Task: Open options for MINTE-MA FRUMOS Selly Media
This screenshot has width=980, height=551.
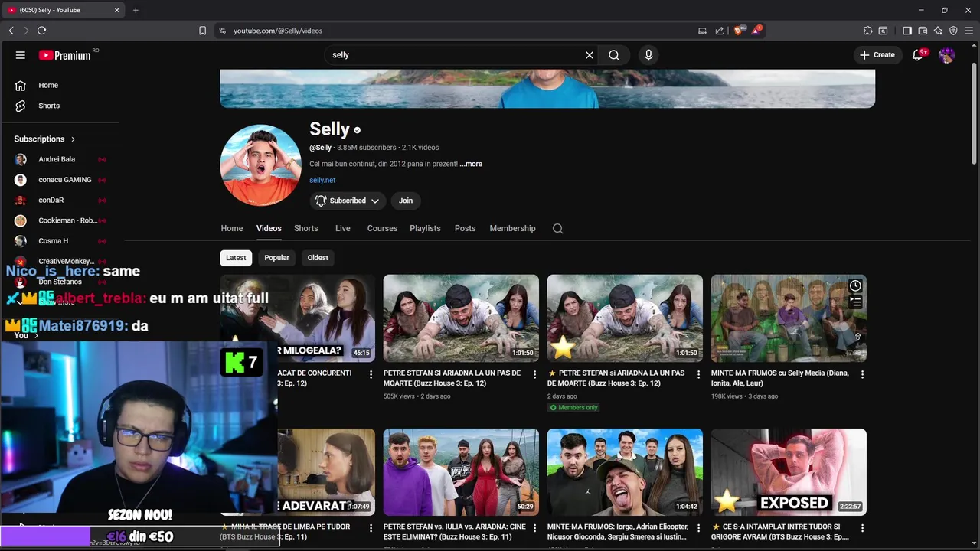Action: (x=863, y=374)
